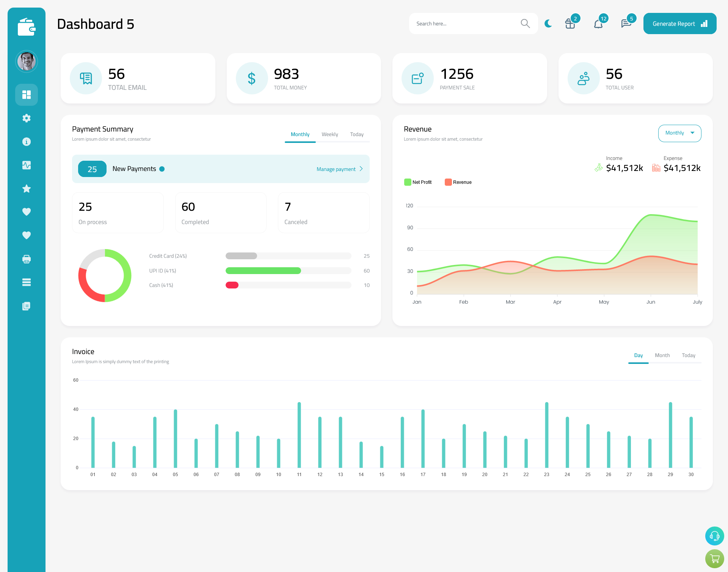
Task: Click the settings gear icon in sidebar
Action: point(27,118)
